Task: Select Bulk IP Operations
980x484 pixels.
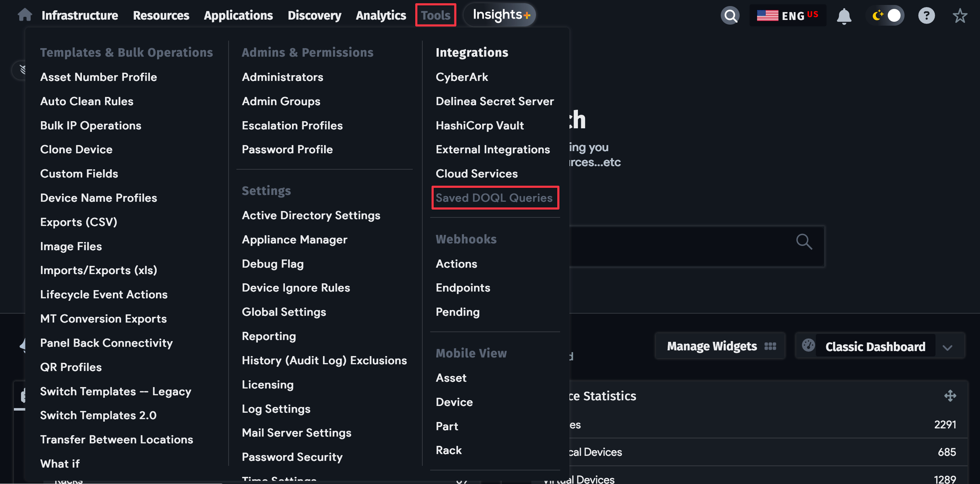Action: 90,126
